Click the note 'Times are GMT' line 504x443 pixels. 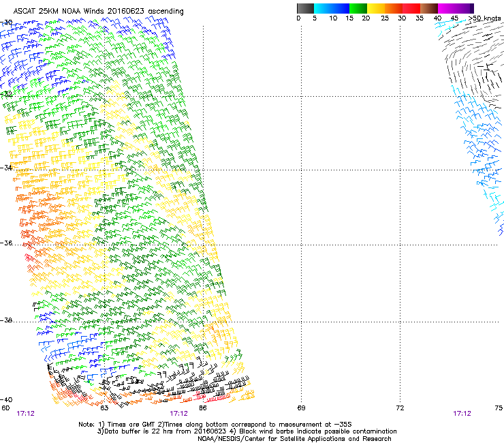(x=215, y=425)
